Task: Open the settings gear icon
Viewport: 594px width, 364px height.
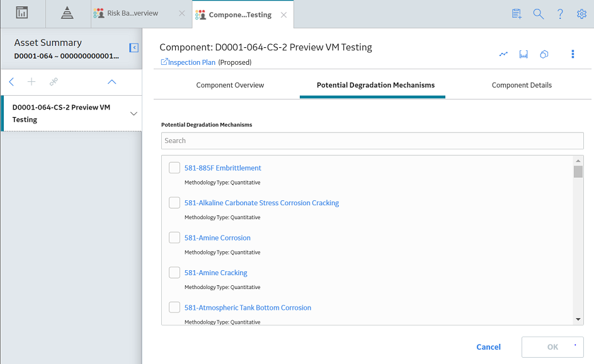Action: click(581, 14)
